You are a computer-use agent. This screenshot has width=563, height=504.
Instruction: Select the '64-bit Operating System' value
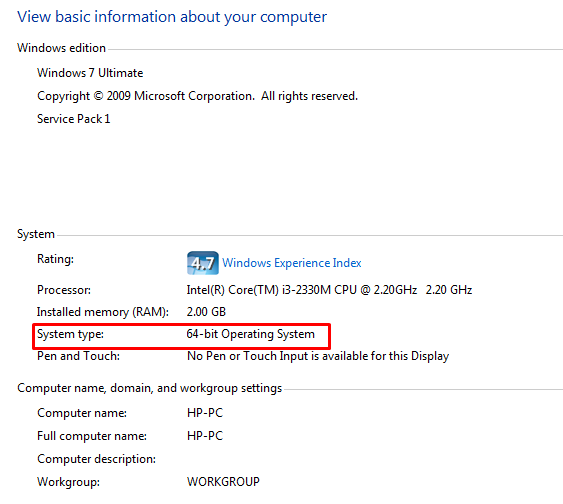pyautogui.click(x=251, y=334)
